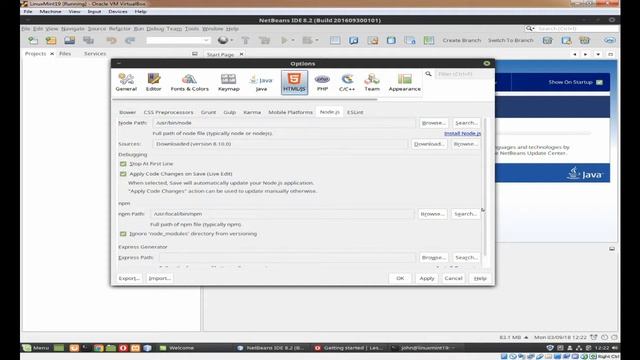Screen dimensions: 640x360
Task: Click the New File toolbar icon
Action: pyautogui.click(x=33, y=40)
